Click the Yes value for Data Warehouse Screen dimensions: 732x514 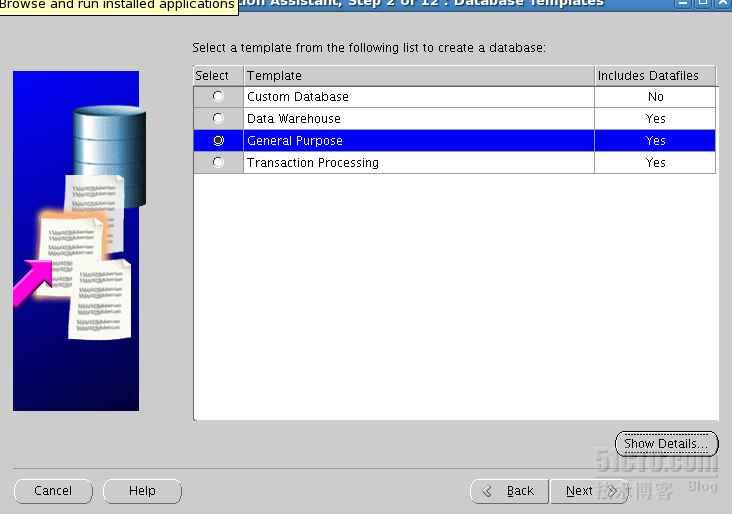pyautogui.click(x=655, y=119)
